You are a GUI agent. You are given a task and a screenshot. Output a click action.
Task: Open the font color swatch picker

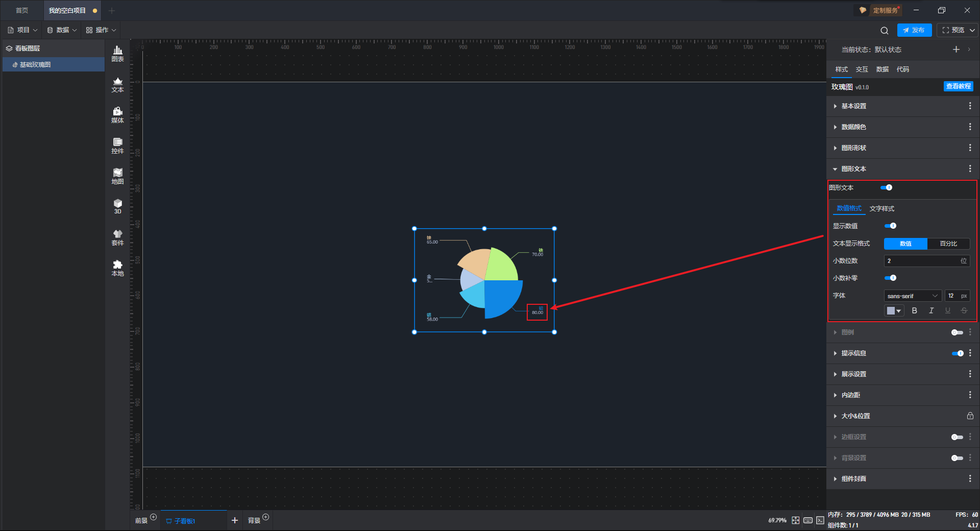[894, 310]
